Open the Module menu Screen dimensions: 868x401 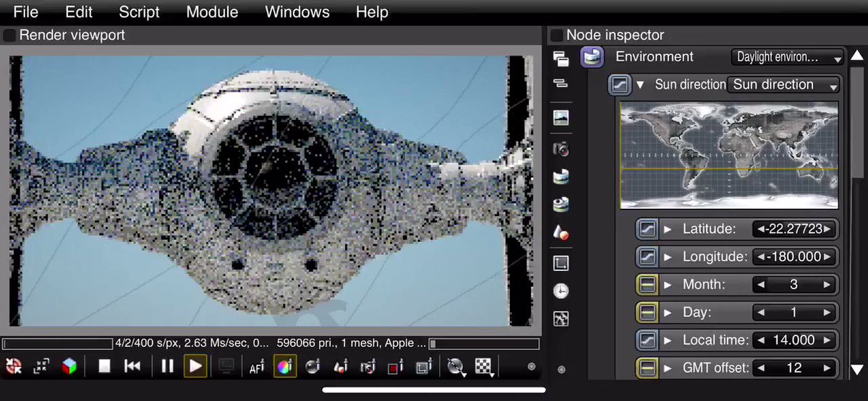tap(212, 12)
